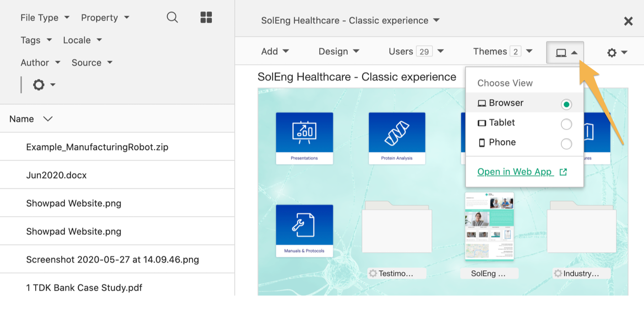
Task: Open the left panel gear settings
Action: tap(43, 84)
